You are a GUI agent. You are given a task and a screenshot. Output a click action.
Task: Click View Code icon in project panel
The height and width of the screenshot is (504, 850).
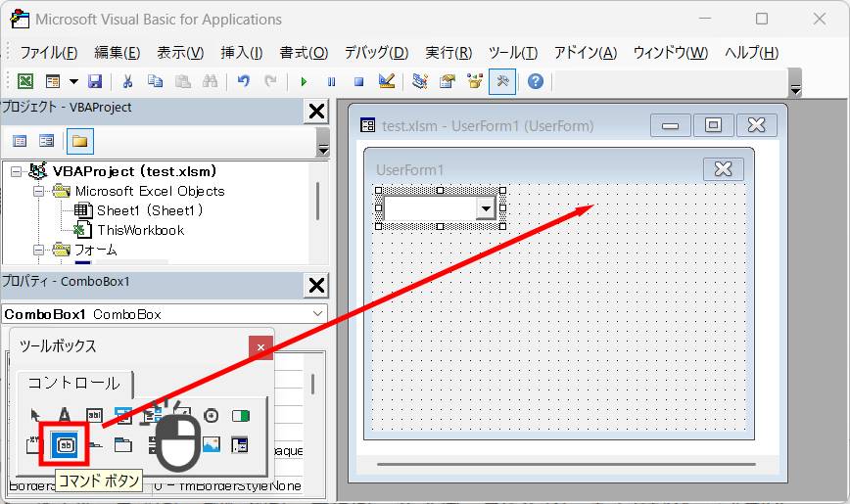point(20,142)
